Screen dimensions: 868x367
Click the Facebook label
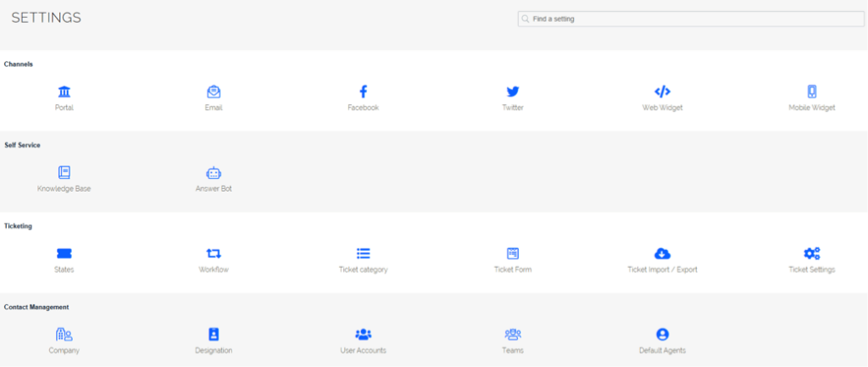(x=363, y=108)
